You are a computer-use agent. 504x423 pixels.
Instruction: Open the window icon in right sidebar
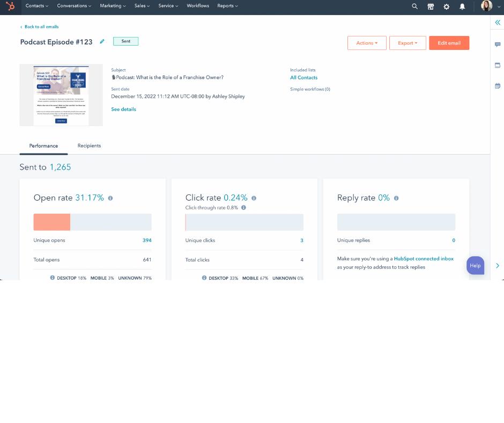[498, 65]
